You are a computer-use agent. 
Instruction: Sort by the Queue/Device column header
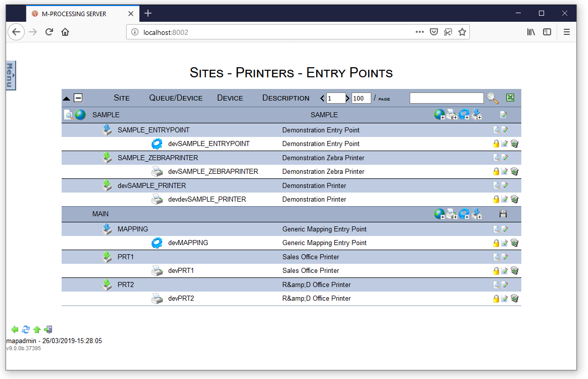click(175, 98)
